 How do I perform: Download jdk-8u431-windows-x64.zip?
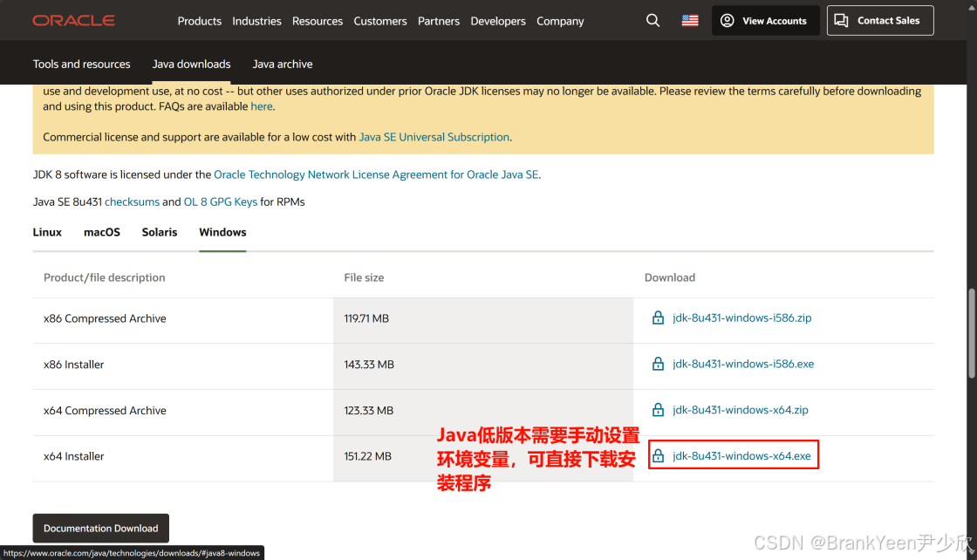pyautogui.click(x=741, y=410)
